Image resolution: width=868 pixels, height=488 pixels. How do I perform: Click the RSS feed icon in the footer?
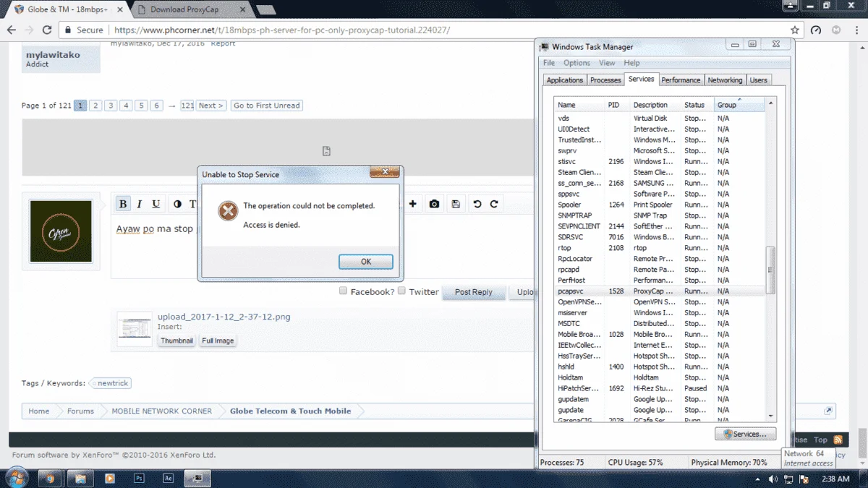point(838,440)
